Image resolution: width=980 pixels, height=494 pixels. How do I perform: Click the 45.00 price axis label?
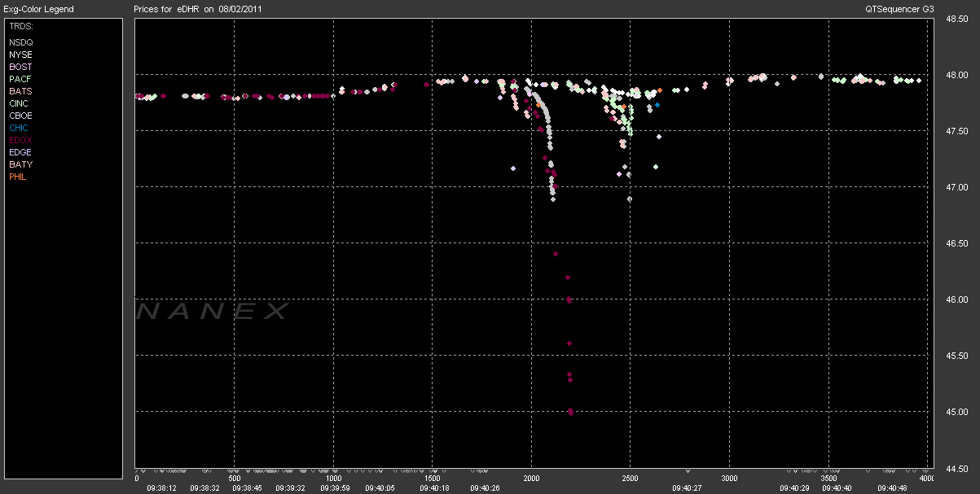point(956,412)
